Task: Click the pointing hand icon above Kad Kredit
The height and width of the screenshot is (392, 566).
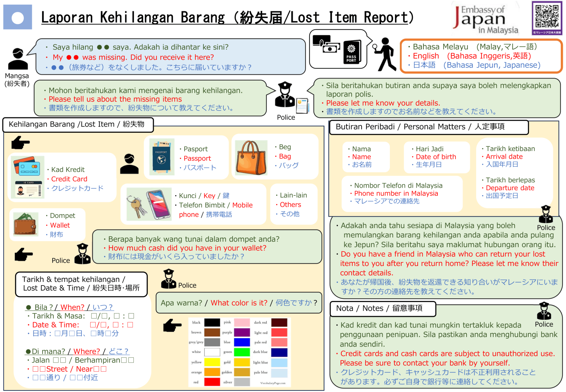Action: tap(20, 143)
